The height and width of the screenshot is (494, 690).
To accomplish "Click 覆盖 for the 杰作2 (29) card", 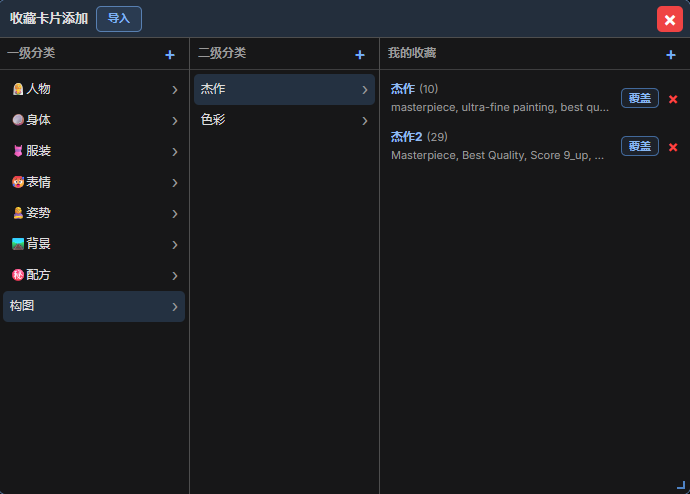I will 640,146.
